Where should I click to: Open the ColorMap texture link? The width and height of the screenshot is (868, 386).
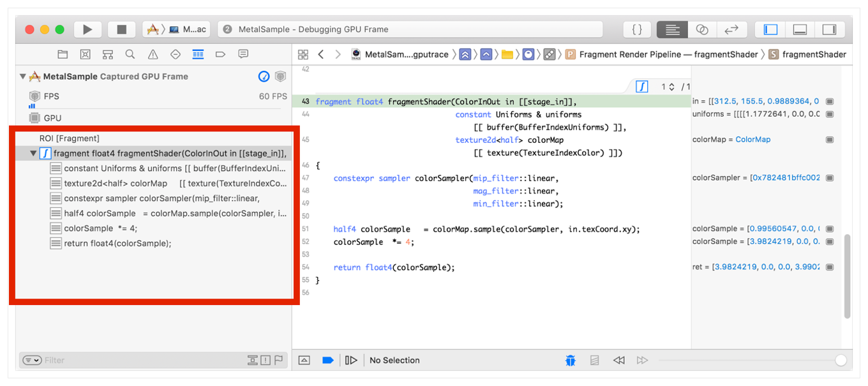click(x=753, y=140)
